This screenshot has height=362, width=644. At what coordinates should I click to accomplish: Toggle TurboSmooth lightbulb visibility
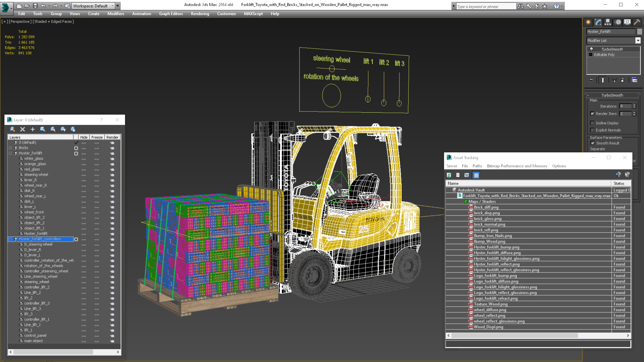click(591, 49)
